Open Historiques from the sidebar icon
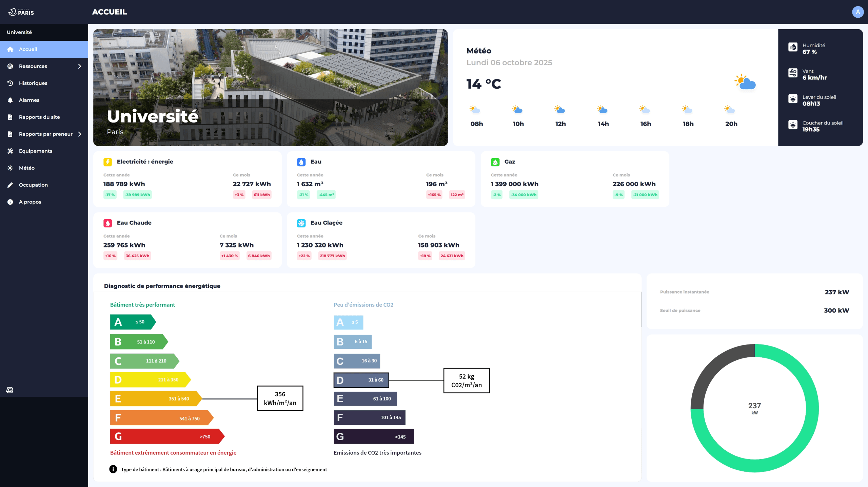Viewport: 868px width, 487px height. point(10,83)
